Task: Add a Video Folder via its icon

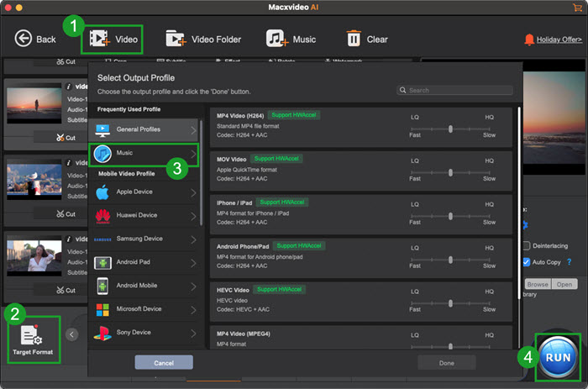Action: (x=176, y=39)
